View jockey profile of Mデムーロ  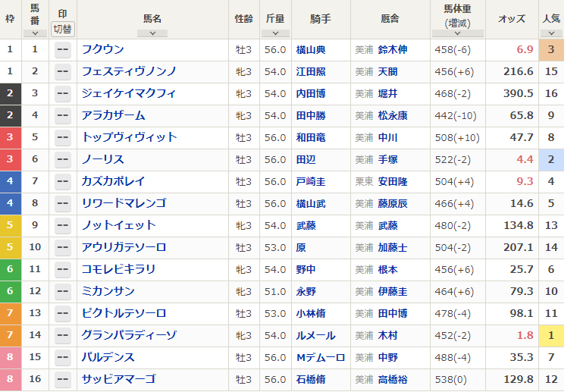[x=320, y=358]
